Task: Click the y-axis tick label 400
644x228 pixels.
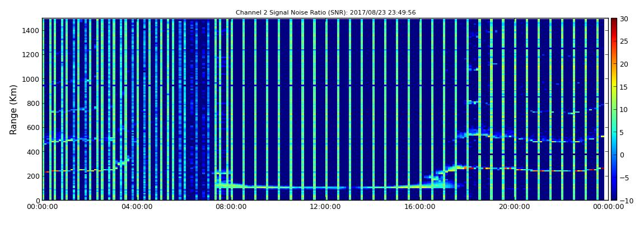Action: click(x=33, y=152)
